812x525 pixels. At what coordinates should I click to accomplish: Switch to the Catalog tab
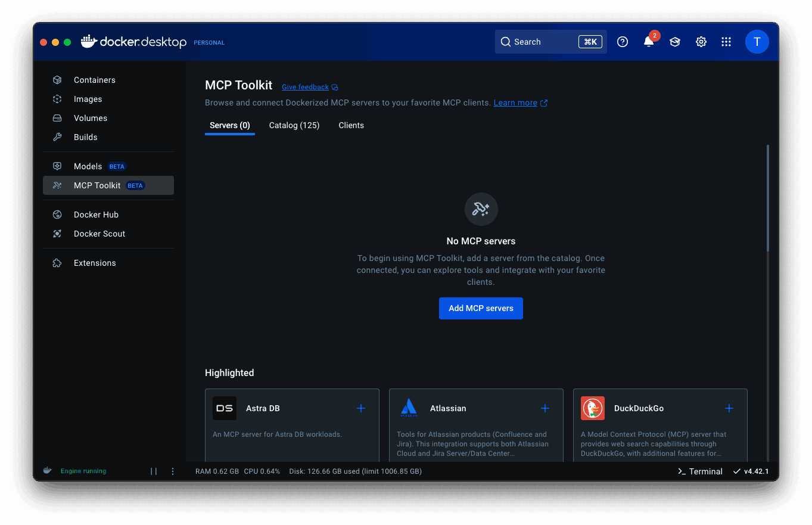pos(294,125)
